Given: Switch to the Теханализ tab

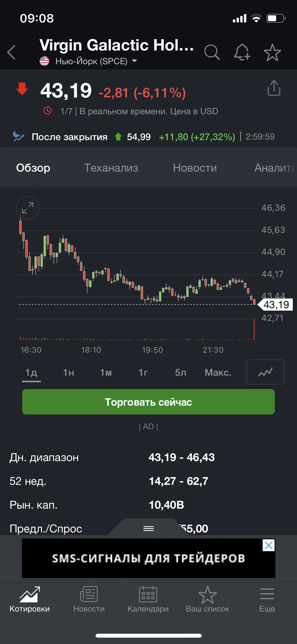Looking at the screenshot, I should [111, 168].
